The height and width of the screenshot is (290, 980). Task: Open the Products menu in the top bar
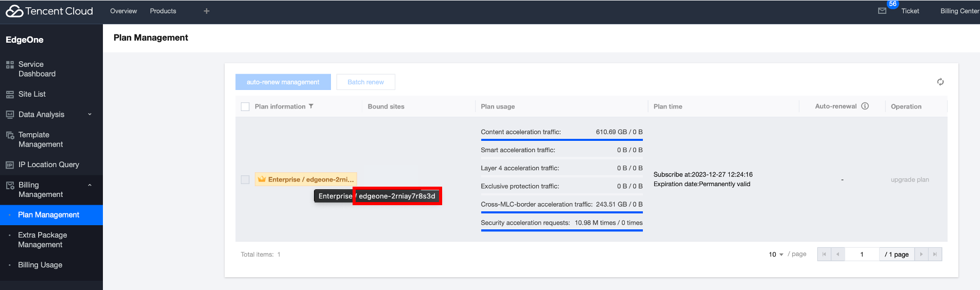[x=163, y=11]
